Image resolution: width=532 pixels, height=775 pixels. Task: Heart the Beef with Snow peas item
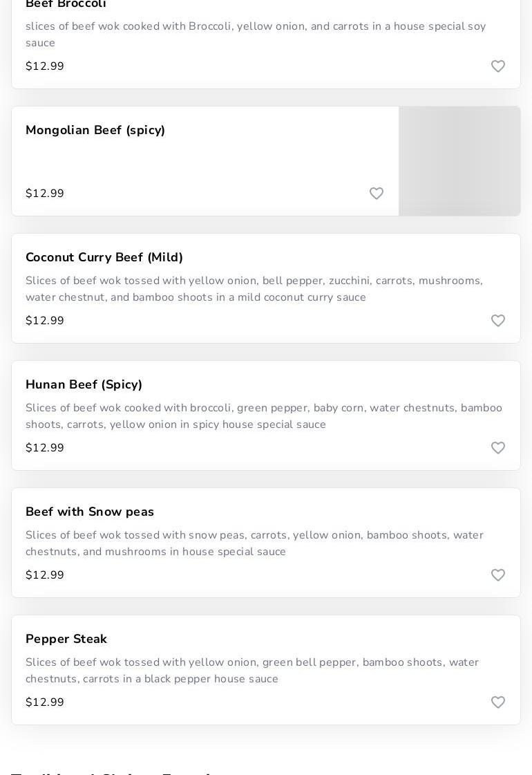tap(498, 575)
